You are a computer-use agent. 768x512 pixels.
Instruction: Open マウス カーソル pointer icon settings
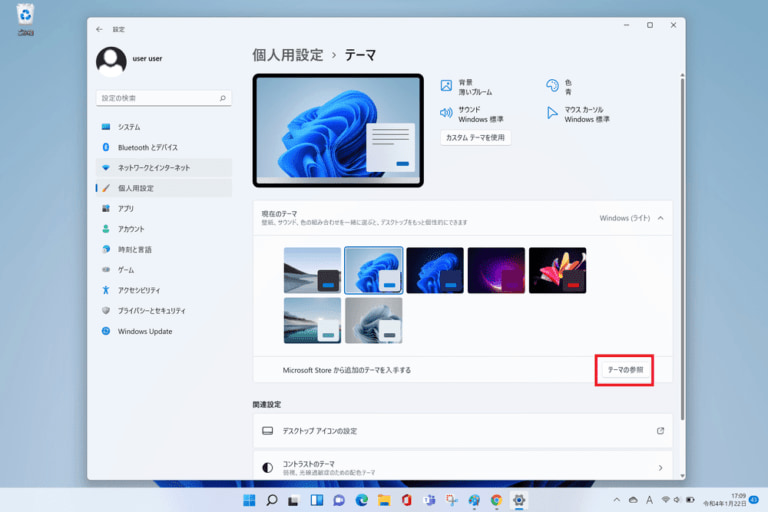pyautogui.click(x=552, y=113)
